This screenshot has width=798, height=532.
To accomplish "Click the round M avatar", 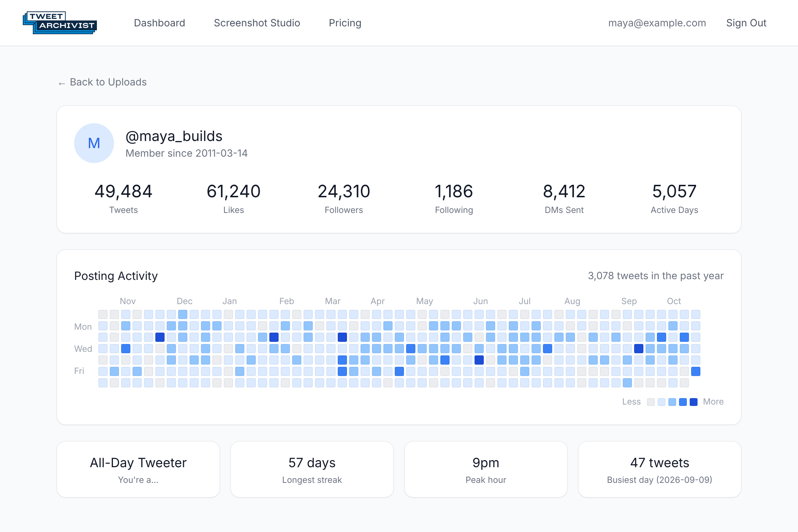I will pos(94,143).
